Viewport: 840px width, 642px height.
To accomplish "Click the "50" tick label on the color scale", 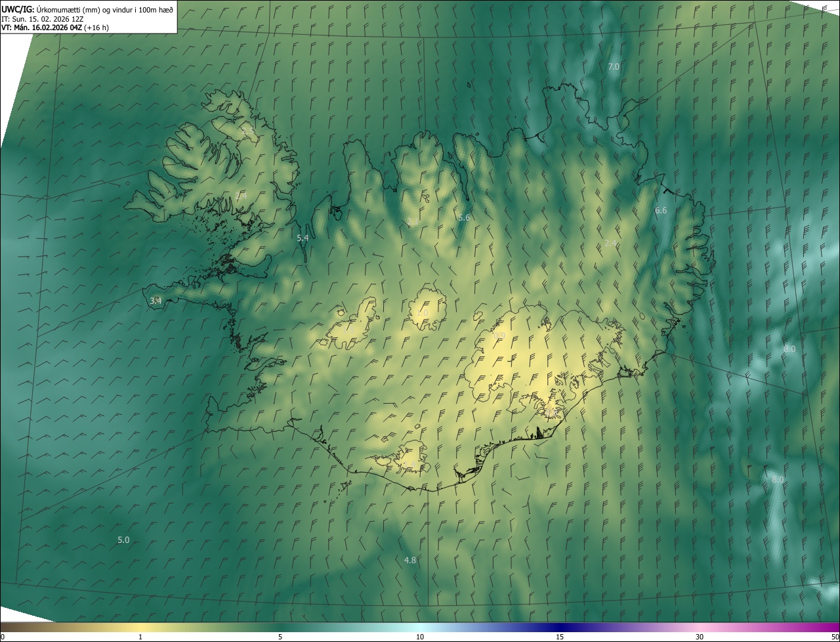I will click(835, 637).
